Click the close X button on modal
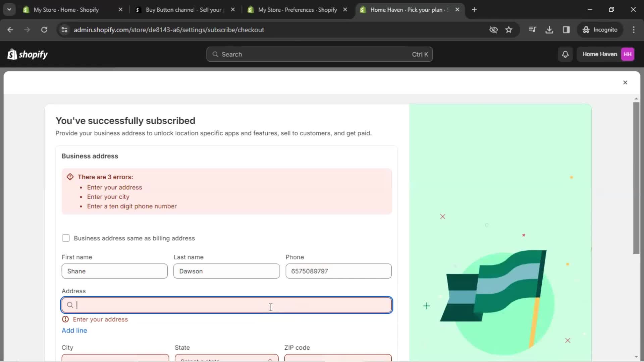 click(626, 82)
